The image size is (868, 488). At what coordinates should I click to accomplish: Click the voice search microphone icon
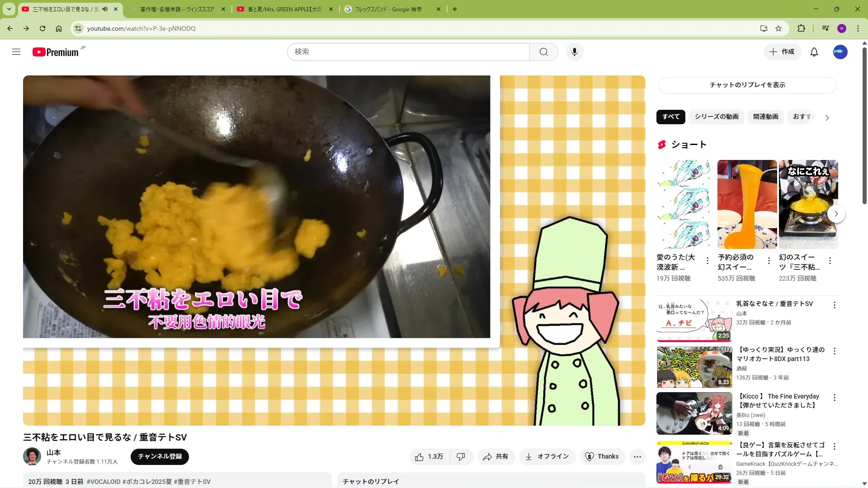[574, 52]
